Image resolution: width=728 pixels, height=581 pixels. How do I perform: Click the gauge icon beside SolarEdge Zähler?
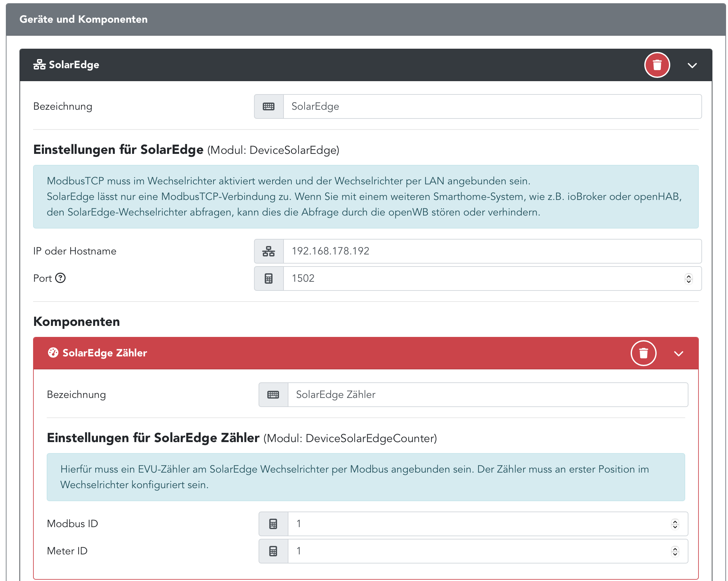[x=53, y=352]
